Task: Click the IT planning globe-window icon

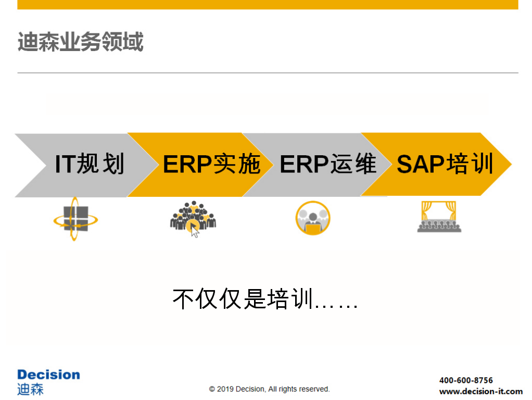Action: (x=75, y=219)
